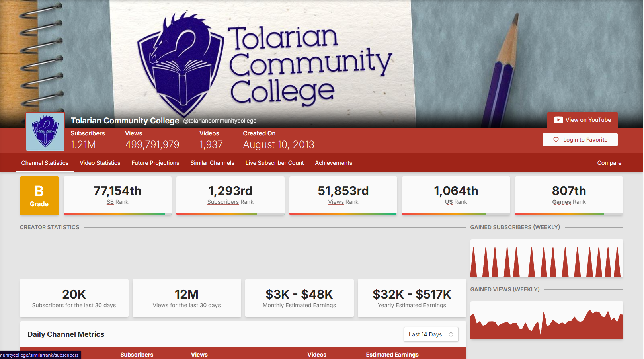Open the Live Subscriber Count tab
Screen dimensions: 644x359
click(275, 163)
